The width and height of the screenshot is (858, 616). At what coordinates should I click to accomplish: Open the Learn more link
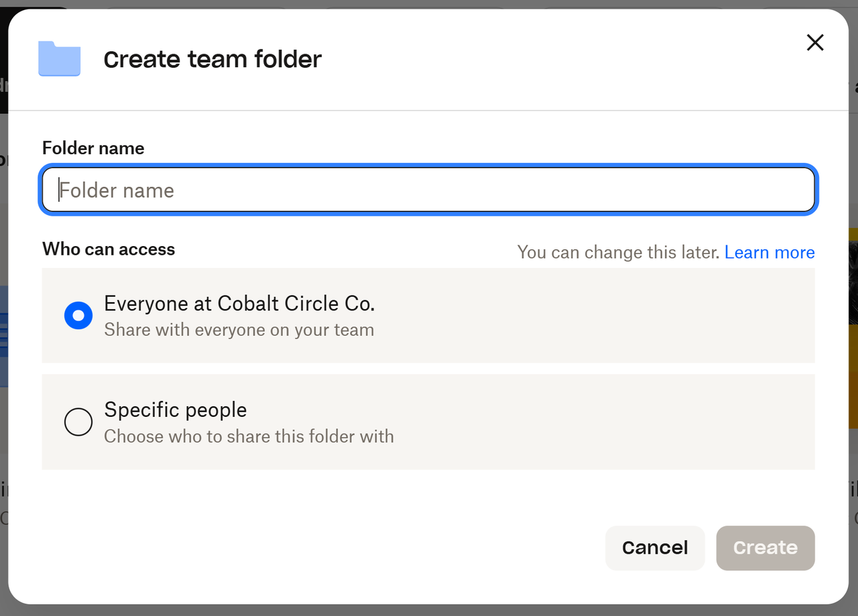[770, 252]
